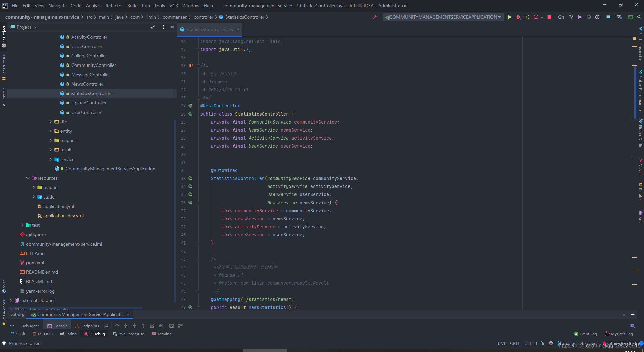Open run configuration dropdown COMMUNITYMANAGEMENTSERVICEAPPLICATION
The image size is (644, 352).
click(x=443, y=17)
